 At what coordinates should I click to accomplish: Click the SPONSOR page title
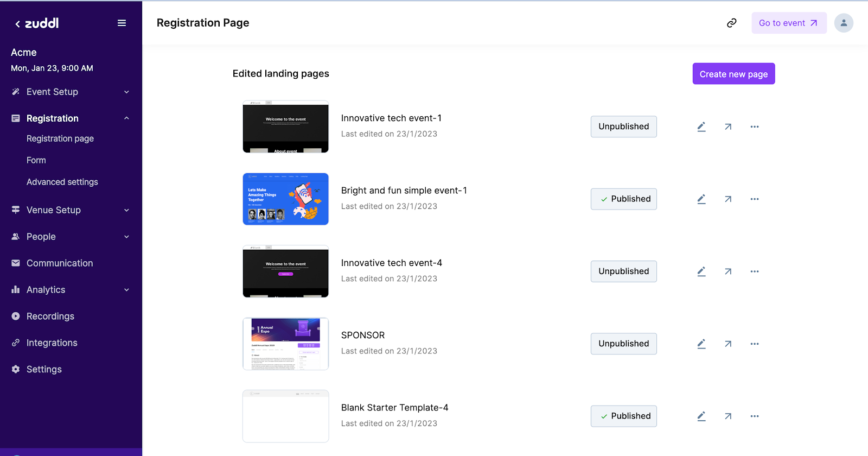(x=363, y=335)
